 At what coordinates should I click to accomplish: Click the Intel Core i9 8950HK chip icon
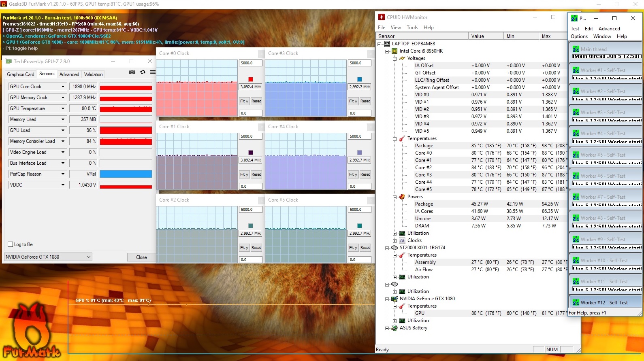(x=395, y=51)
